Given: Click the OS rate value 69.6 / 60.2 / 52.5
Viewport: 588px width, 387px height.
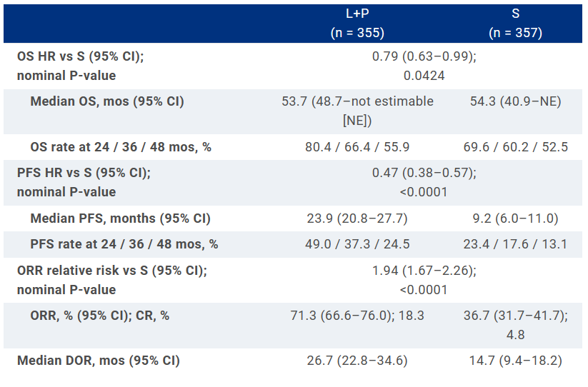Looking at the screenshot, I should [515, 147].
